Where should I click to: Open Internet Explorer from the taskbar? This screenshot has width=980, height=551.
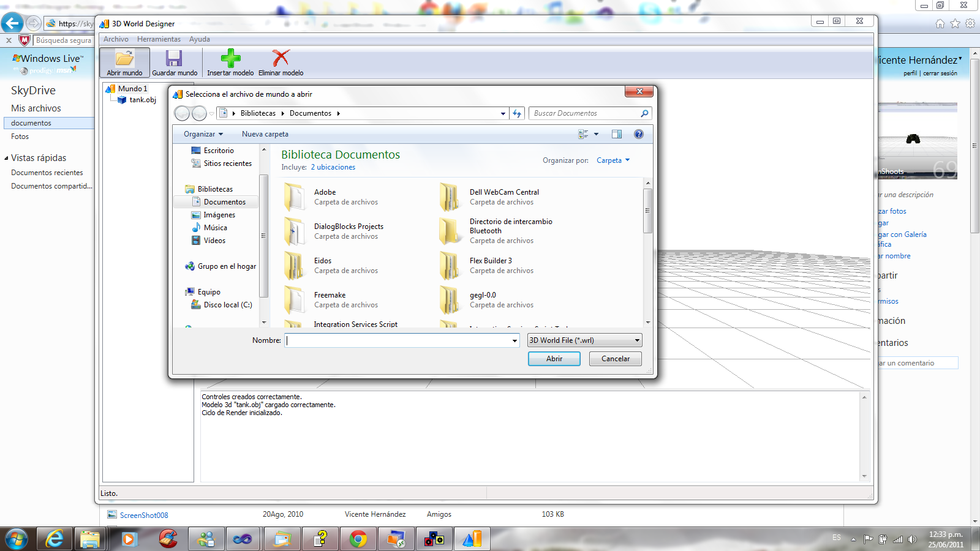point(55,539)
